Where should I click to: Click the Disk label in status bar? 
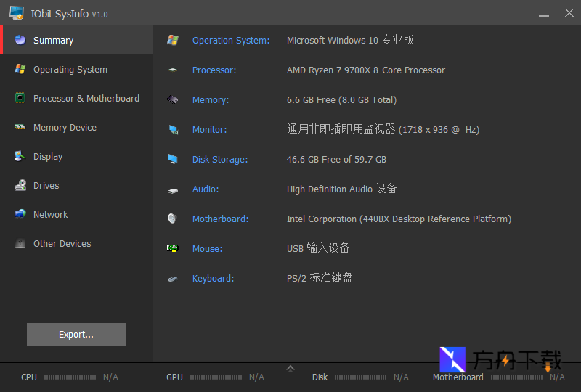tap(320, 377)
